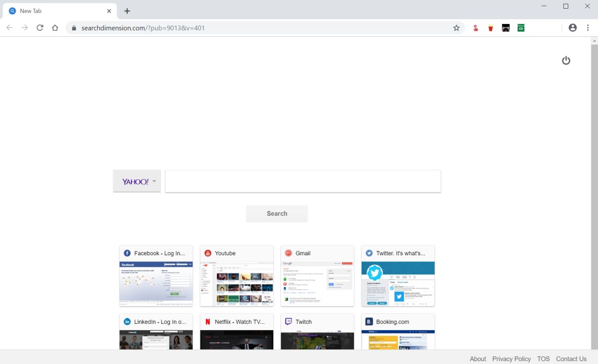Click the 'LinkedIn - Log In o...' title
598x364 pixels.
point(160,322)
